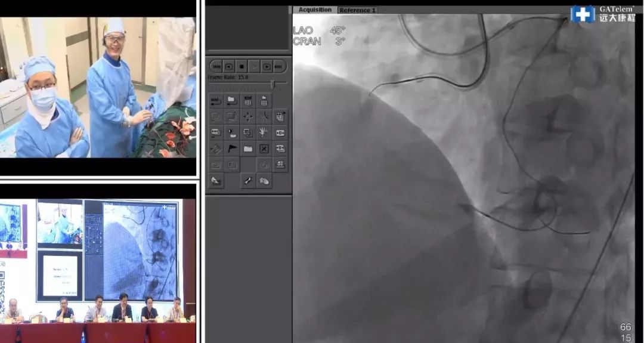Flag the current image
Viewport: 644px width, 343px height.
pyautogui.click(x=232, y=149)
